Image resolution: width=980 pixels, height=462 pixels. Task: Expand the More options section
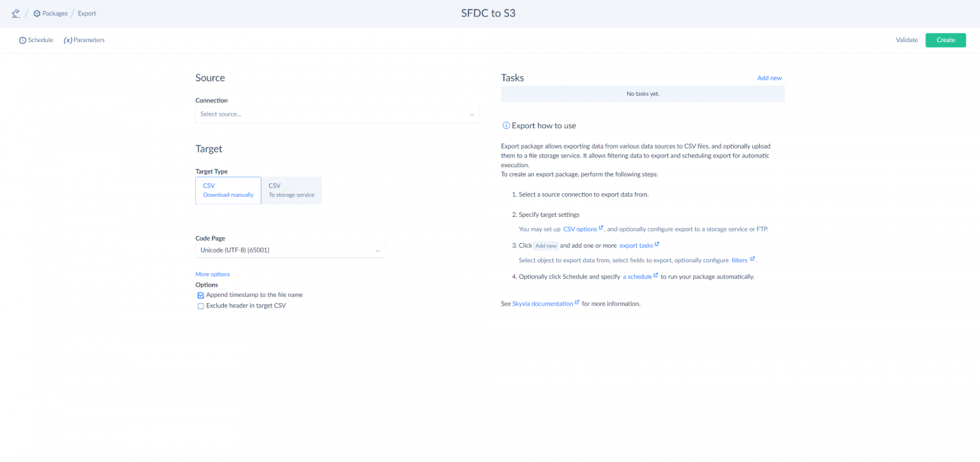212,274
